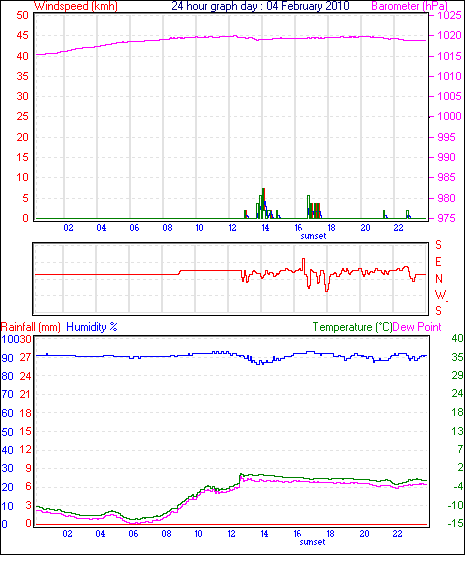Click the 24 hour graph day heading
Viewport: 466px width, 566px height.
[260, 6]
